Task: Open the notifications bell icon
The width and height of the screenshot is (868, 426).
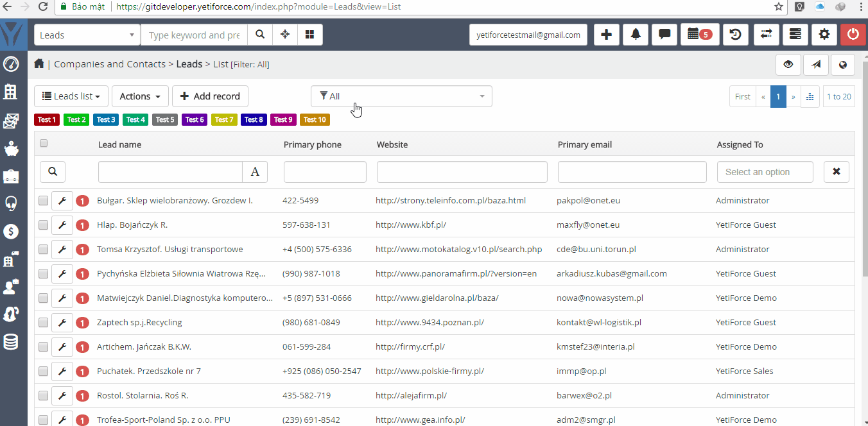Action: [x=635, y=34]
